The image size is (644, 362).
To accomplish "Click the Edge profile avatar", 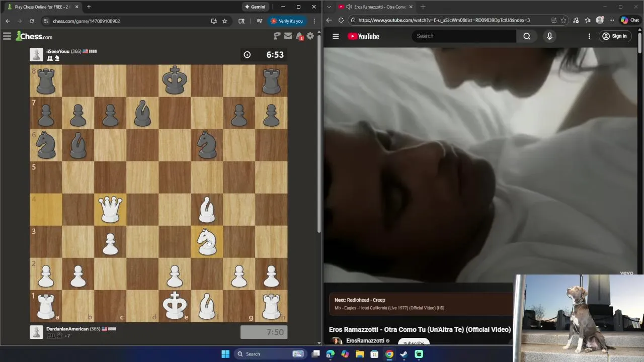I will [600, 20].
